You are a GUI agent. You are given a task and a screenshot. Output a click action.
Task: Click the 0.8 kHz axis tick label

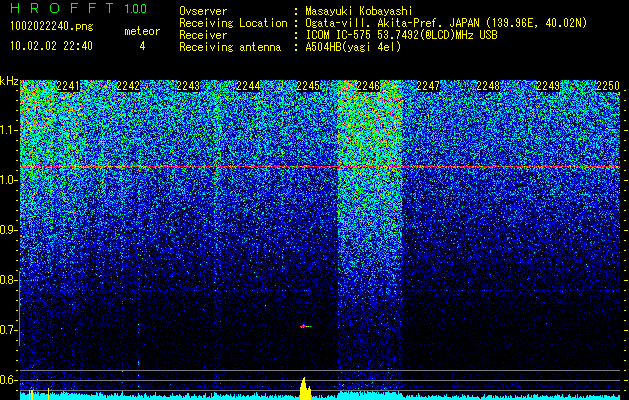(x=8, y=280)
